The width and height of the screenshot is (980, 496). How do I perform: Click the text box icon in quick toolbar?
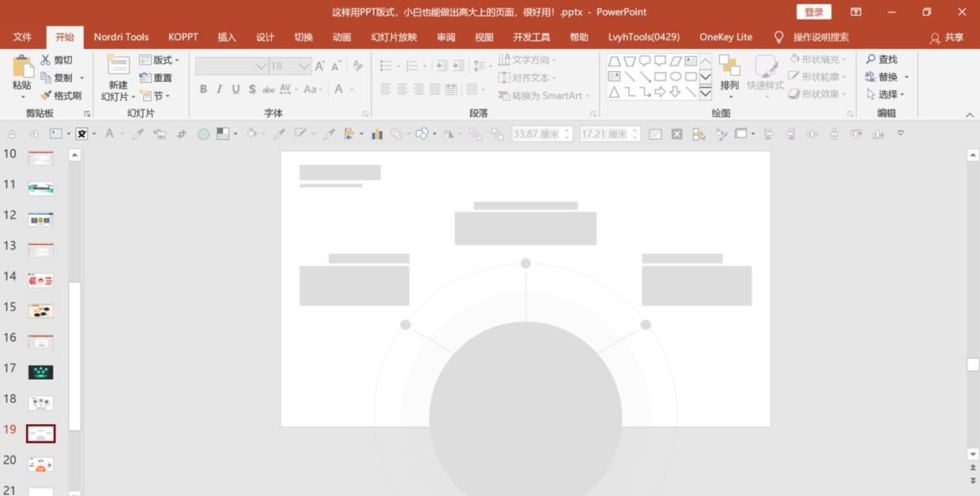(56, 134)
